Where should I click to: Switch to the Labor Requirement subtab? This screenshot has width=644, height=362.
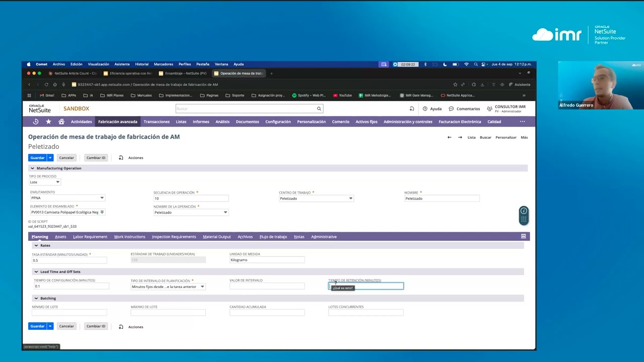(x=90, y=237)
